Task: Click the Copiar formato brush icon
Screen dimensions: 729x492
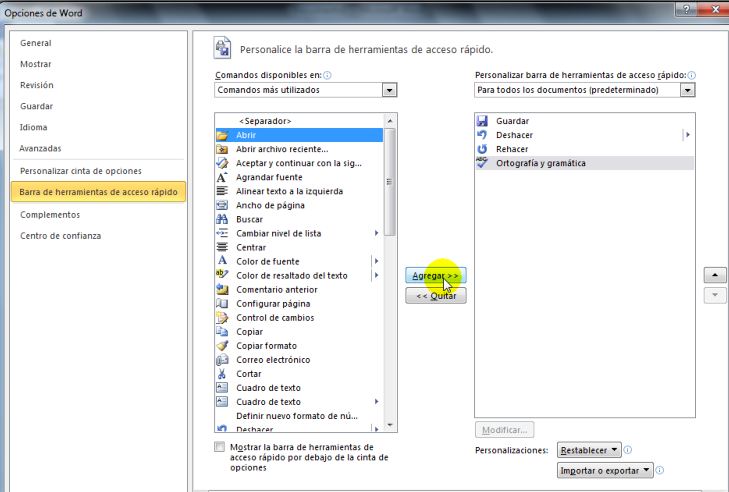Action: coord(222,346)
